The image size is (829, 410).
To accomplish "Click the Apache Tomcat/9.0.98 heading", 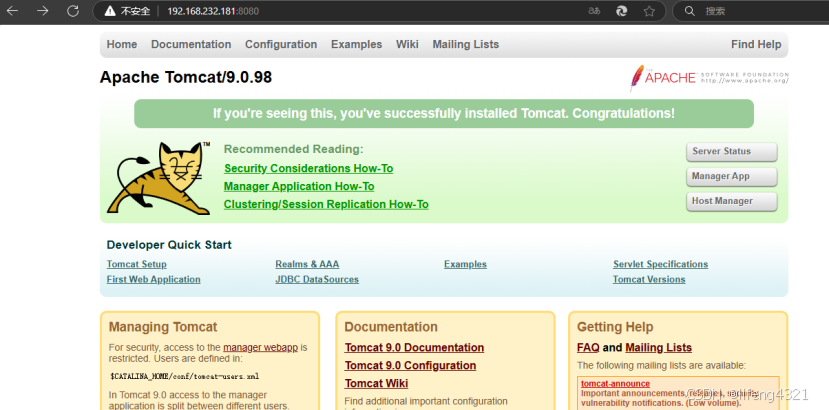I will pyautogui.click(x=186, y=77).
